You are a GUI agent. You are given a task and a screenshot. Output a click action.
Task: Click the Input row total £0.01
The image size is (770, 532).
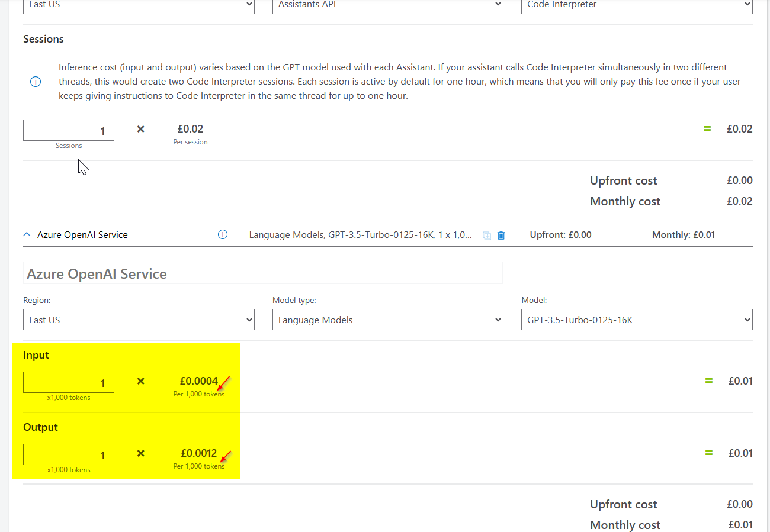(x=740, y=381)
